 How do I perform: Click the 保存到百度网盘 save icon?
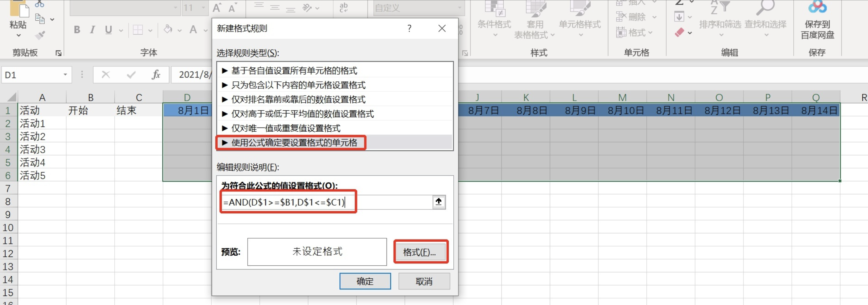click(817, 20)
